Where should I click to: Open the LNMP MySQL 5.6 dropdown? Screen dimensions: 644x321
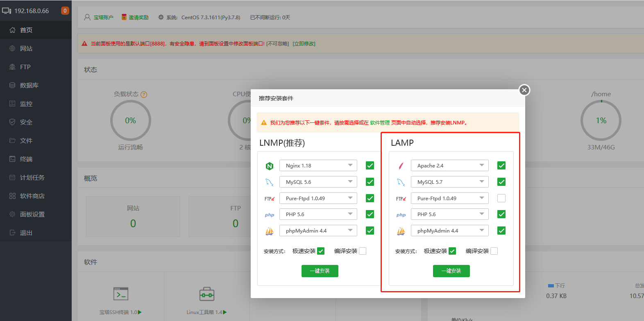point(318,182)
